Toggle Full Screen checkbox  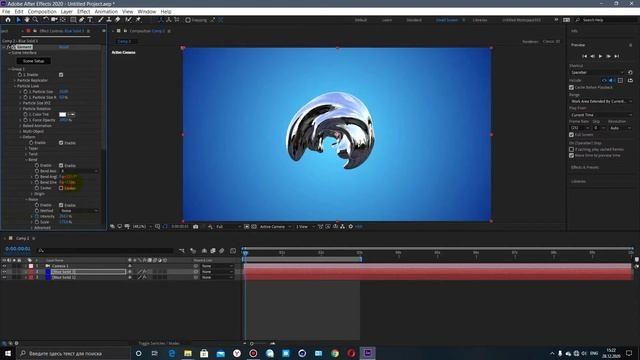click(x=571, y=135)
